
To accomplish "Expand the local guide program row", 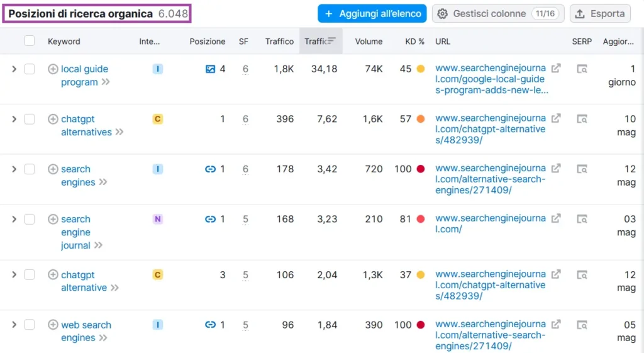I will point(14,69).
